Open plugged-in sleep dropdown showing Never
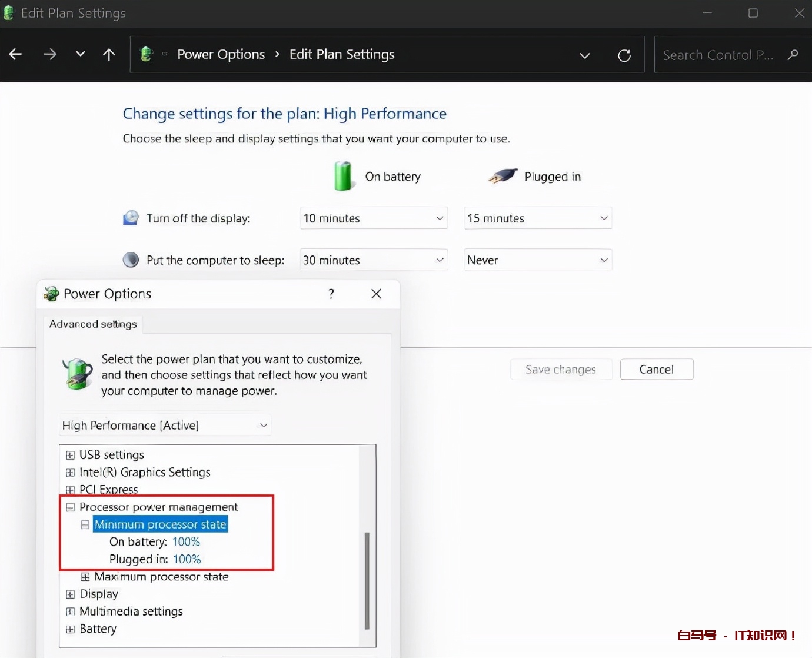Screen dimensions: 812x658 (x=538, y=260)
